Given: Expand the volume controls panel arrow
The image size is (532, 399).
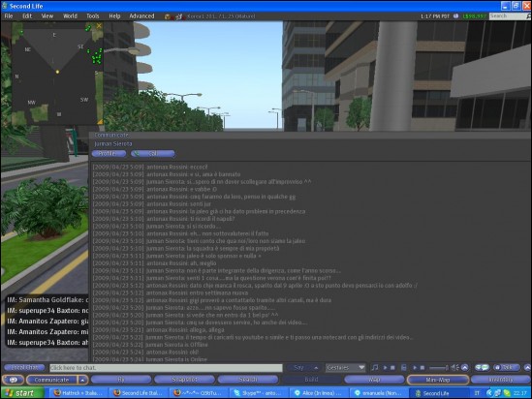Looking at the screenshot, I should [x=464, y=367].
